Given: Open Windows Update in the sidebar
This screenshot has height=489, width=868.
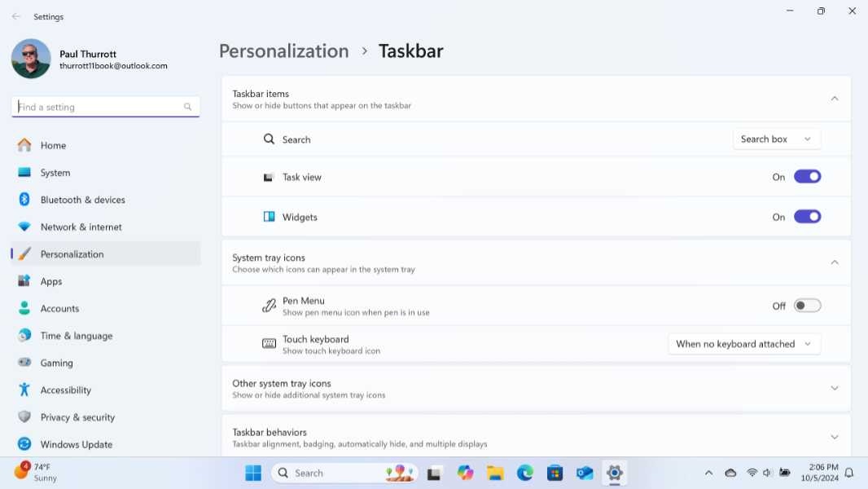Looking at the screenshot, I should (x=105, y=443).
